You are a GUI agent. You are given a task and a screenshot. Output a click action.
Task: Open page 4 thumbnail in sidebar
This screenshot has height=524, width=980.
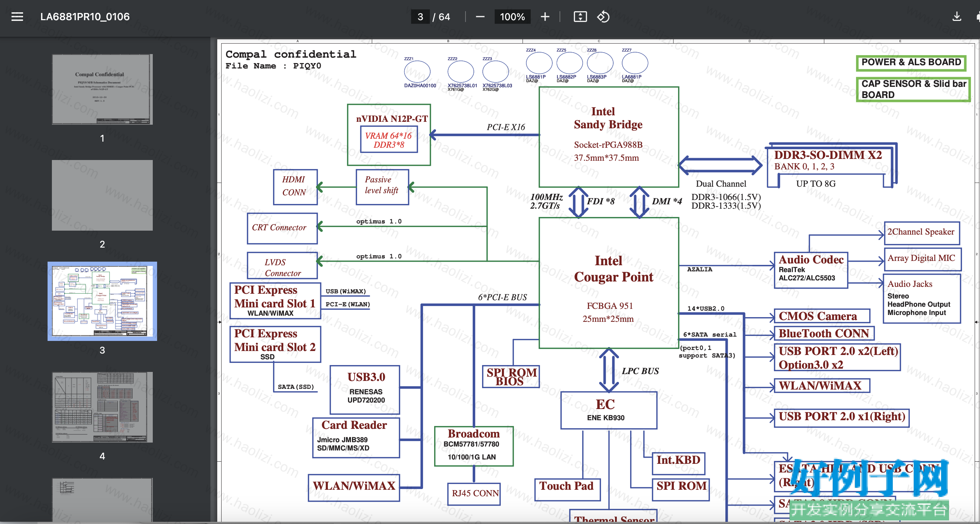102,407
